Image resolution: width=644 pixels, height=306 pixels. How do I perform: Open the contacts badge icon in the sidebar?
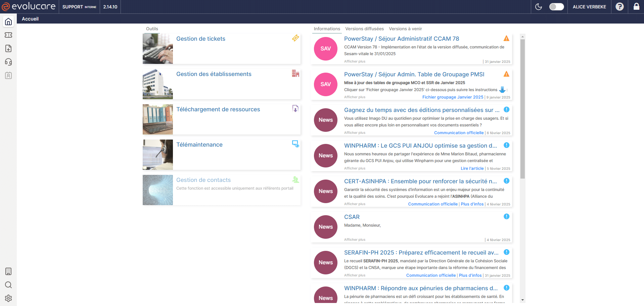(8, 75)
